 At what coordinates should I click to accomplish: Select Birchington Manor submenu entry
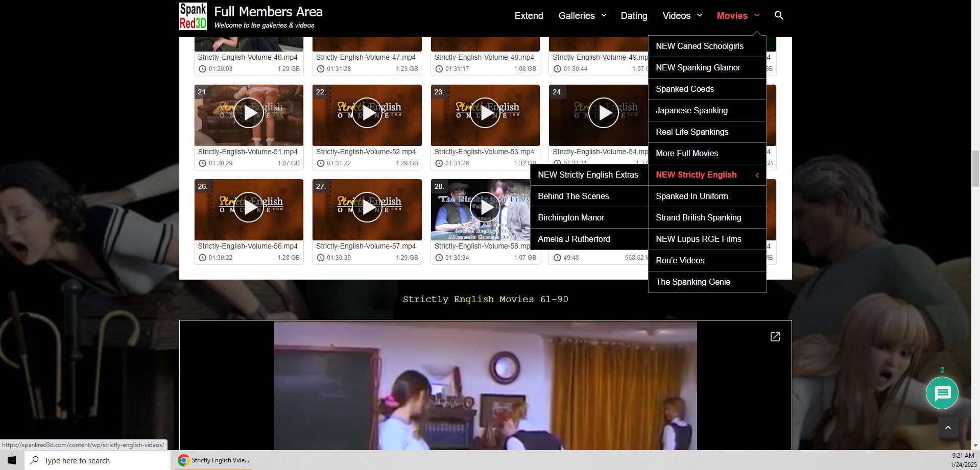(570, 218)
